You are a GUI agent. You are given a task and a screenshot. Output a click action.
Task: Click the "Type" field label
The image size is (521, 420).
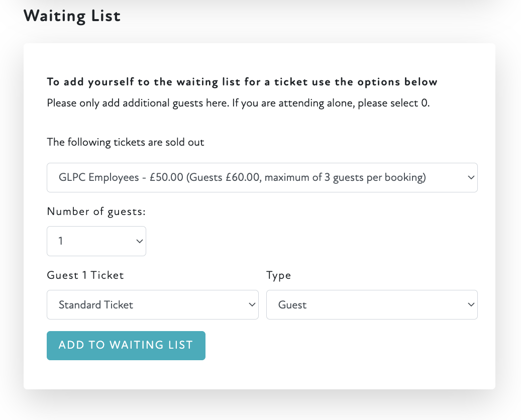tap(278, 275)
